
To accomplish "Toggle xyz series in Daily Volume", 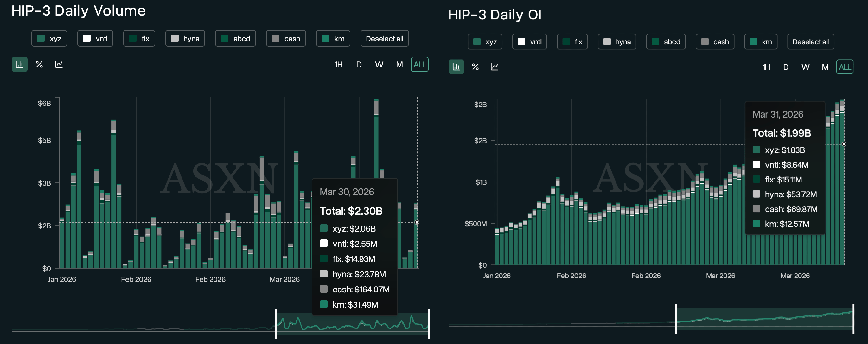I will tap(49, 39).
